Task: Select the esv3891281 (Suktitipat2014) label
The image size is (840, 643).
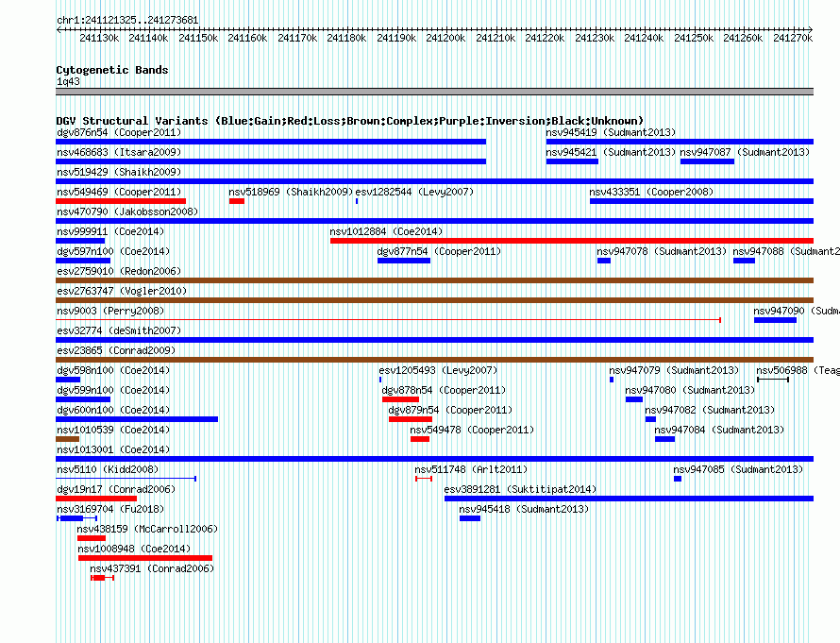Action: coord(520,489)
